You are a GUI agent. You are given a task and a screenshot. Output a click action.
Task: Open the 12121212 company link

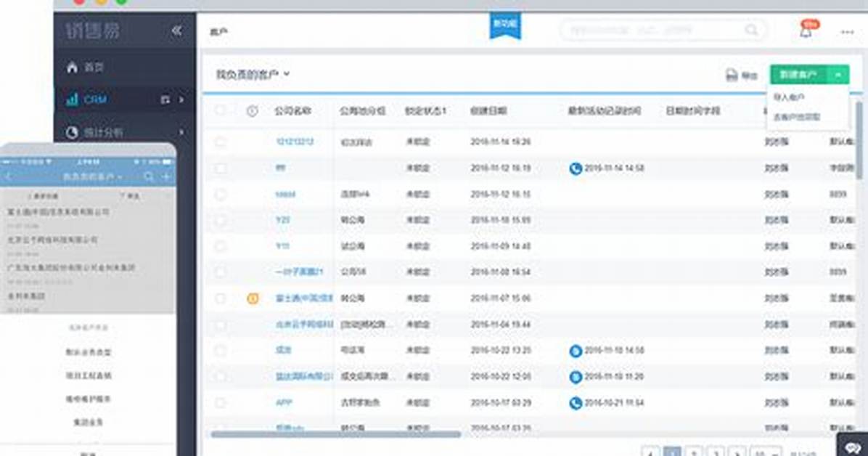295,142
